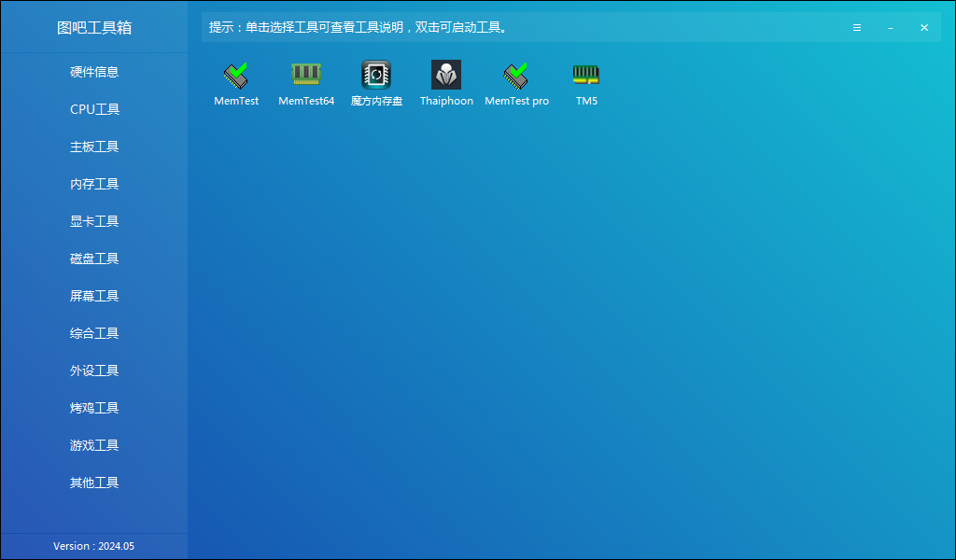Open the 烤鸡工具 category
This screenshot has width=956, height=560.
point(94,408)
